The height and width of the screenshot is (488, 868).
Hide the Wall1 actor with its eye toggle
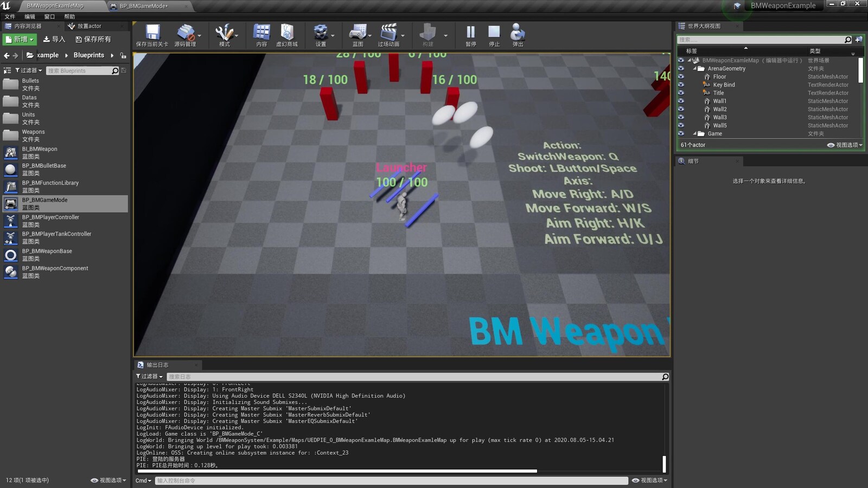pos(681,101)
